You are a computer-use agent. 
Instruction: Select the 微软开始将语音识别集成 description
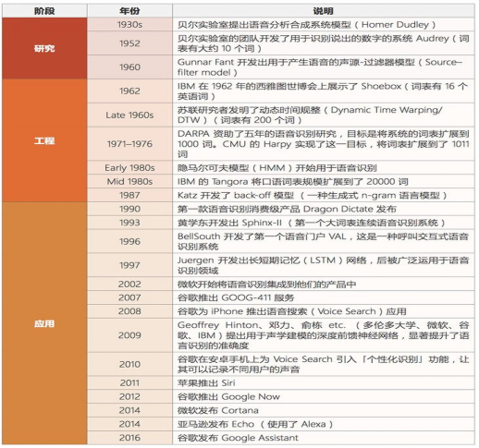tap(324, 284)
